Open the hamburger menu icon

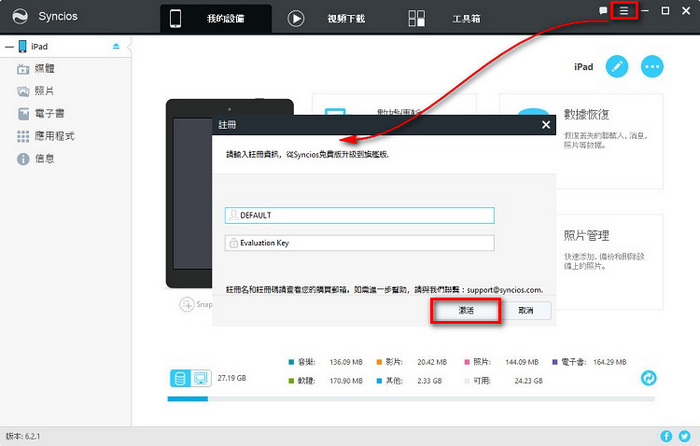[x=624, y=10]
